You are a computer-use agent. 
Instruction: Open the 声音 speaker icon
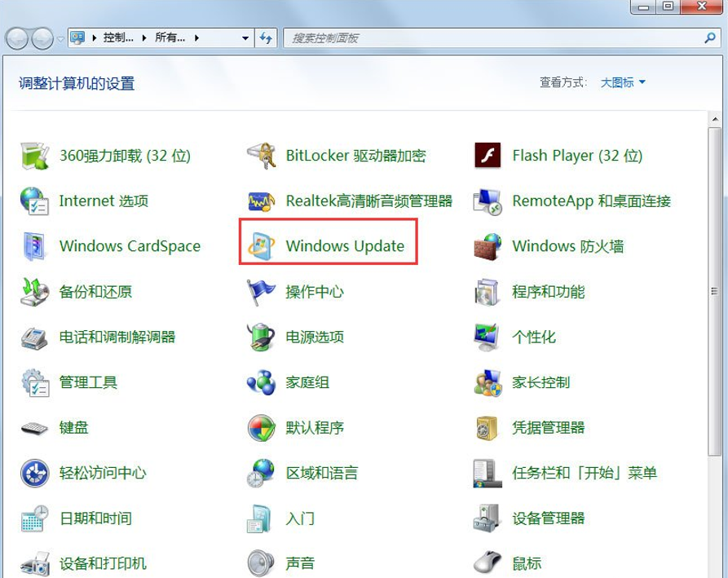tap(261, 563)
